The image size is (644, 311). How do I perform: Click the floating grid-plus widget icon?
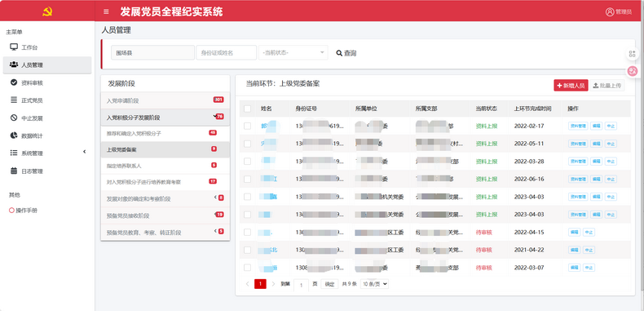[x=633, y=54]
